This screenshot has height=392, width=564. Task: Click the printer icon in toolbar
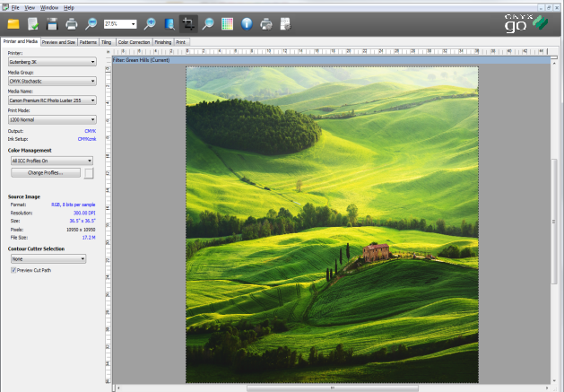[71, 23]
